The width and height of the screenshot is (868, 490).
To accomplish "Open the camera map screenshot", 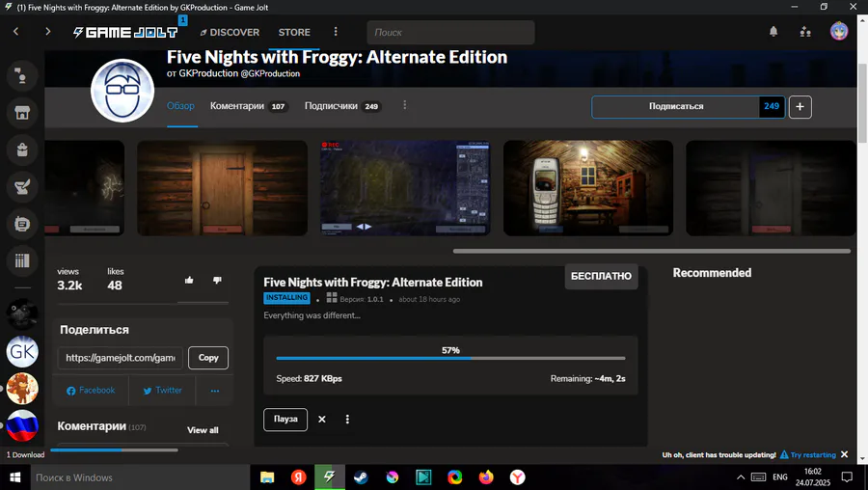I will click(405, 188).
